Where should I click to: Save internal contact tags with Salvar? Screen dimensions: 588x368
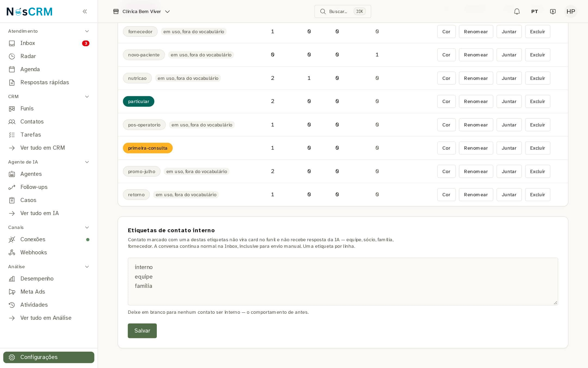pyautogui.click(x=142, y=331)
